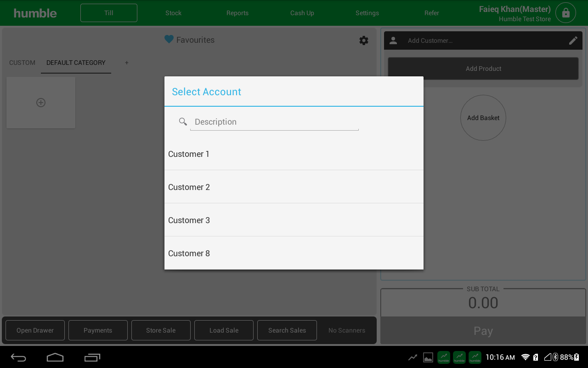
Task: Click the Pay button
Action: [483, 331]
